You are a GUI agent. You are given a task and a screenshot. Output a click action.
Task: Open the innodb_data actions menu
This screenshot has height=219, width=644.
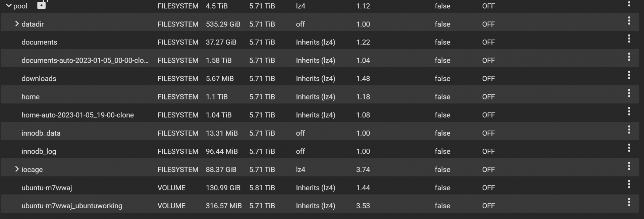[x=629, y=130]
